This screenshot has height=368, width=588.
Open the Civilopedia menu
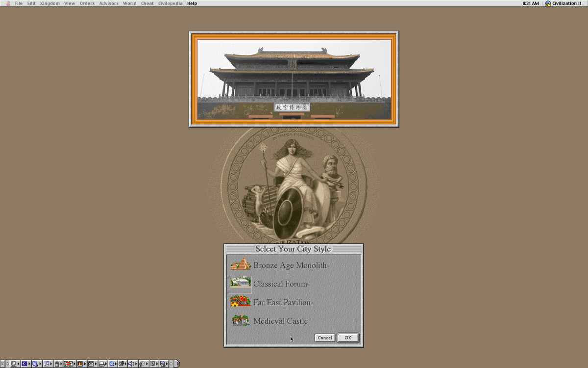(x=170, y=3)
